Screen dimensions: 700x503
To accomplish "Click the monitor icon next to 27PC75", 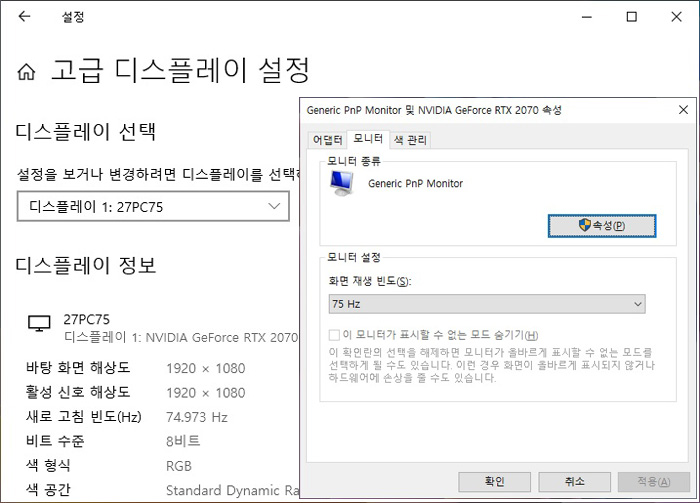I will (x=39, y=323).
